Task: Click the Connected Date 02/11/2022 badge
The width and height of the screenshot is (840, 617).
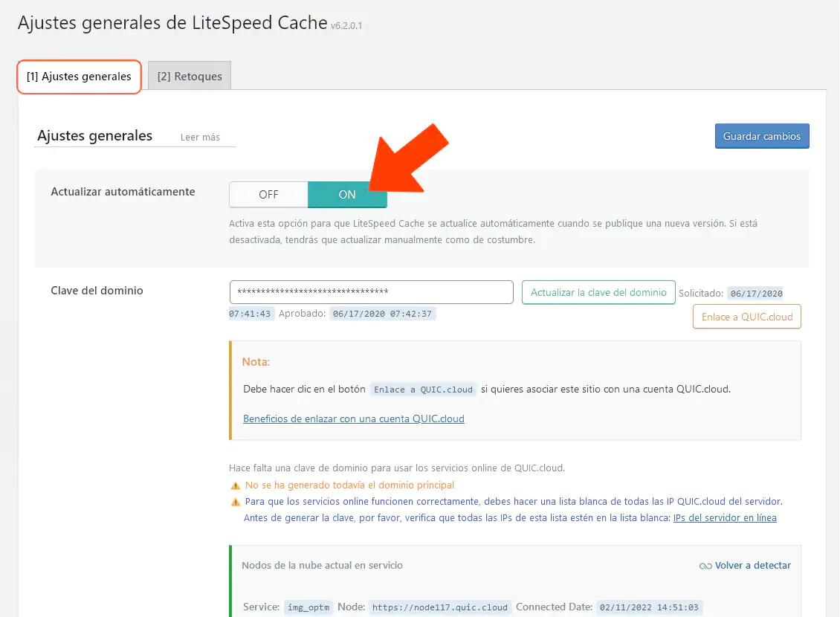Action: [x=650, y=607]
